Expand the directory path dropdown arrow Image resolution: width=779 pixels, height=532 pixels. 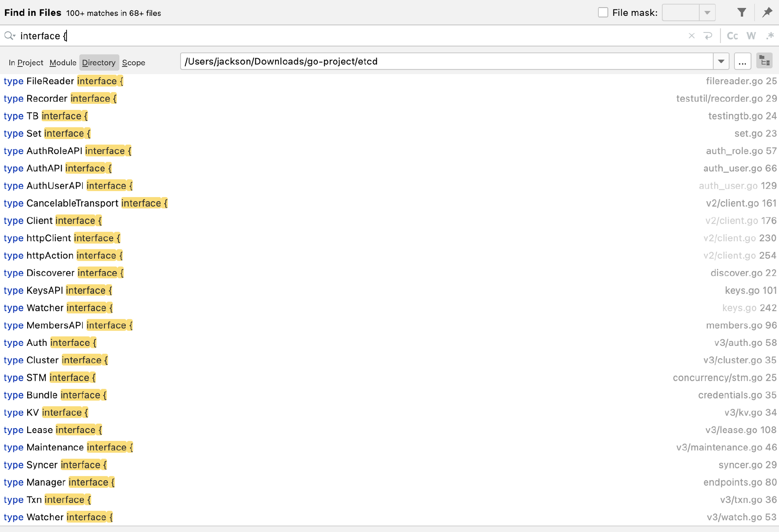pos(721,62)
